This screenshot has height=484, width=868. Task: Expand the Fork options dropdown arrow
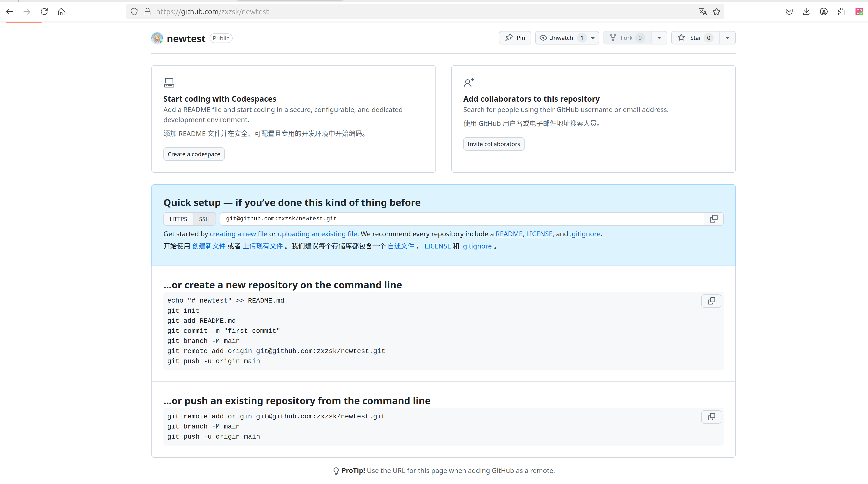pos(659,38)
